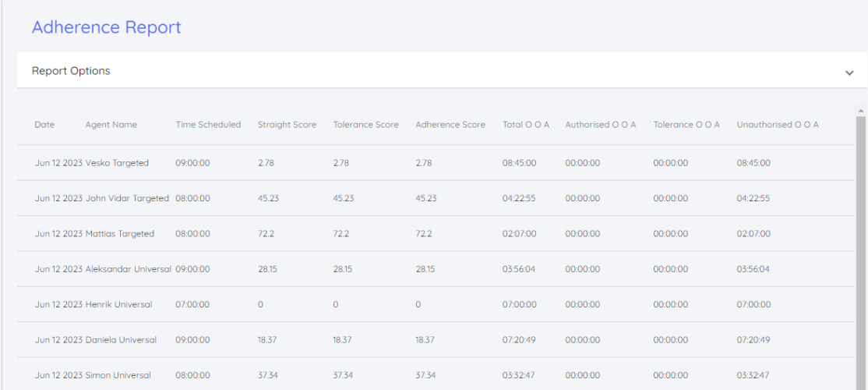
Task: Click the Adherence Score column header
Action: [x=450, y=125]
